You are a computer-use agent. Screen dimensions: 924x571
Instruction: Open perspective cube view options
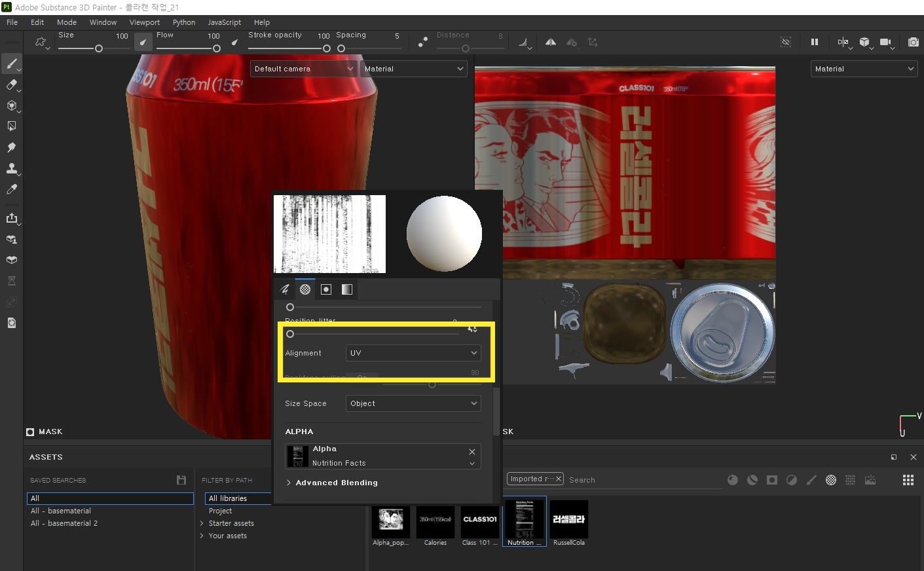[x=864, y=42]
